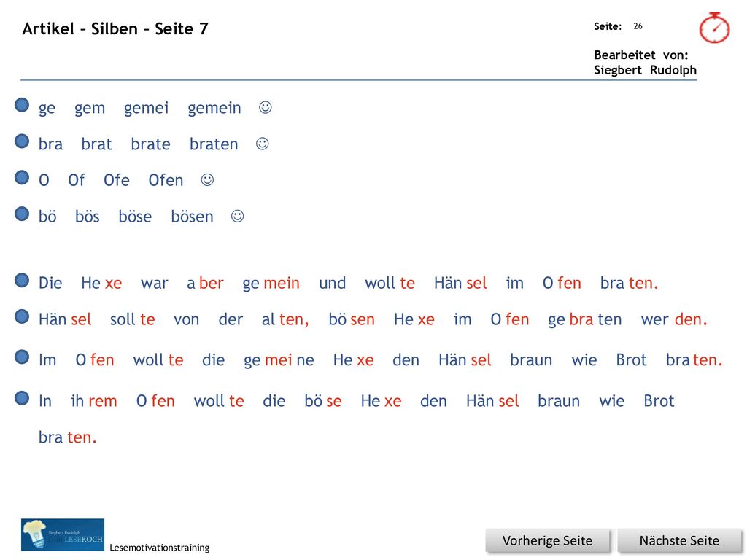747x560 pixels.
Task: Click the smiley after 'bösen'
Action: (x=238, y=216)
